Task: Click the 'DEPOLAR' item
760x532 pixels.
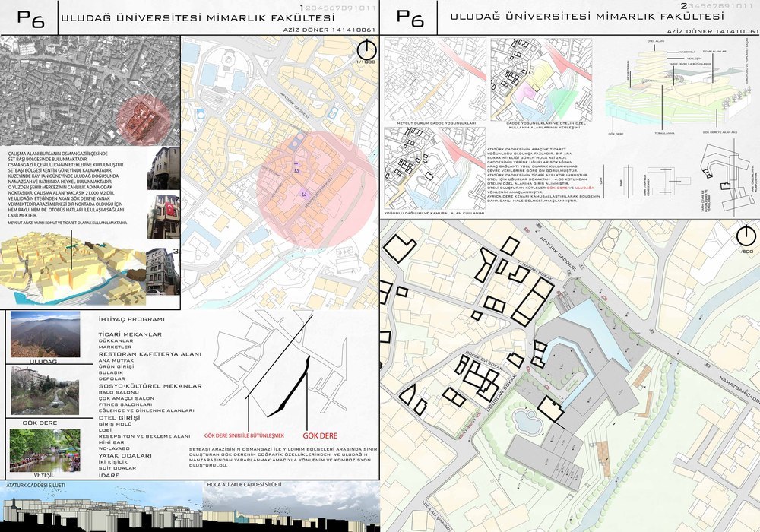Action: (x=112, y=378)
